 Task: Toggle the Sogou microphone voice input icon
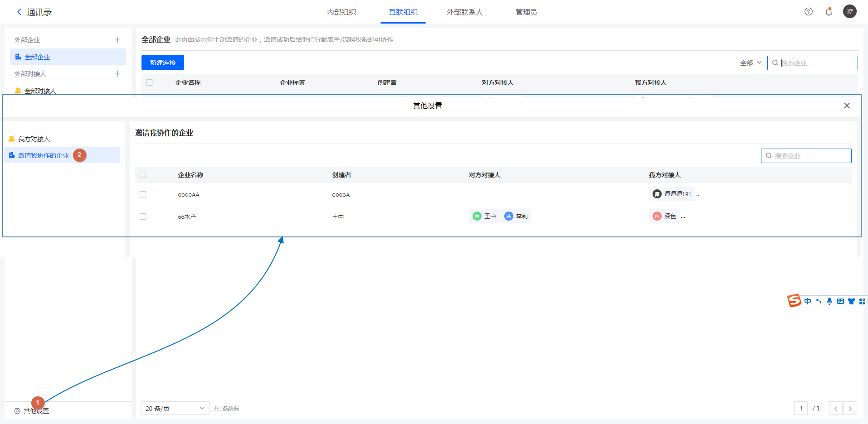click(x=829, y=301)
